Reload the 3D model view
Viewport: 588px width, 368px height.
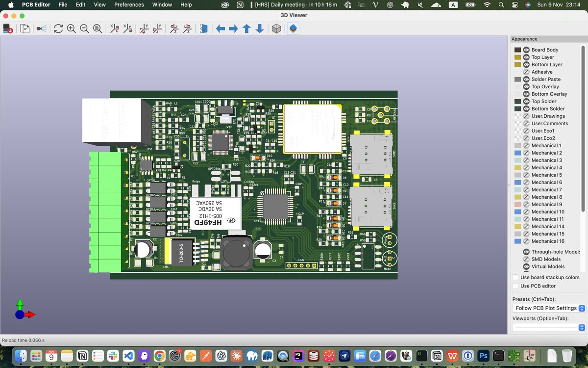[58, 28]
